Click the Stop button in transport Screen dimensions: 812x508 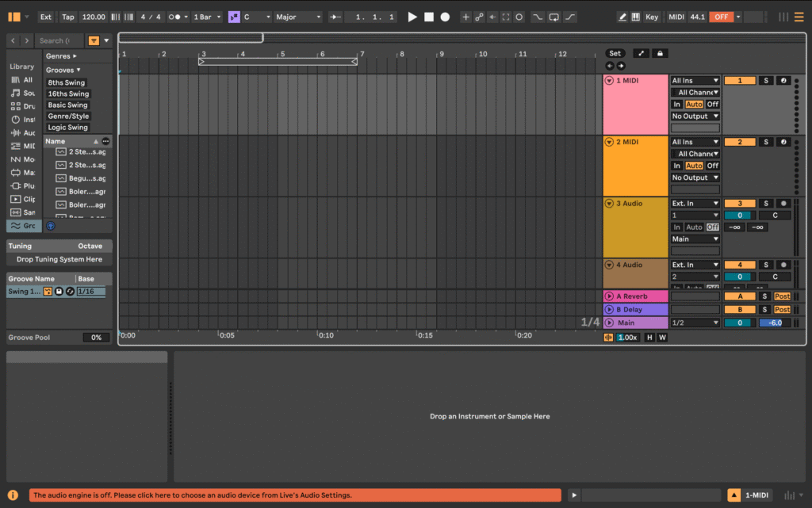[x=429, y=17]
